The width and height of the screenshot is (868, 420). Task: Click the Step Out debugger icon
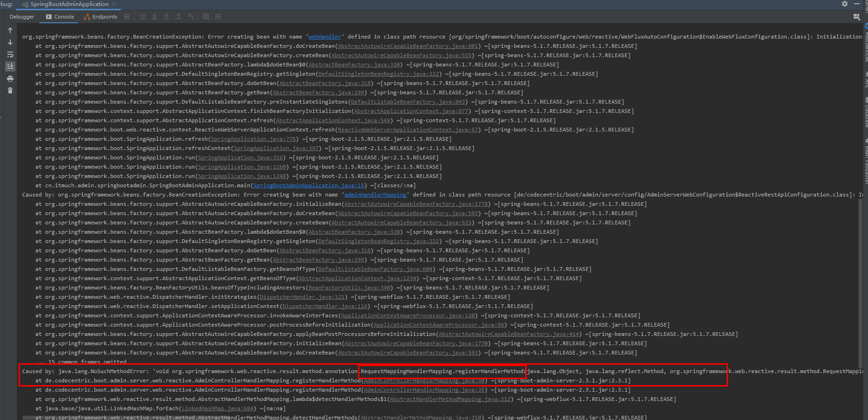point(179,17)
